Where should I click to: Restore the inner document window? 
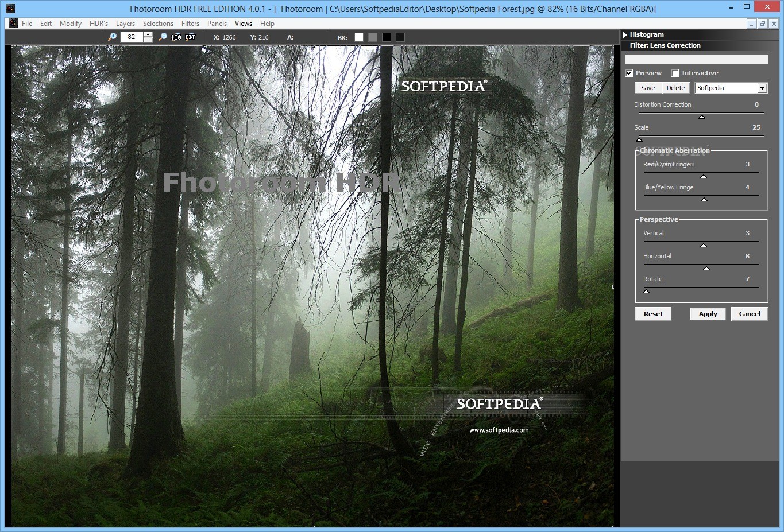click(762, 24)
